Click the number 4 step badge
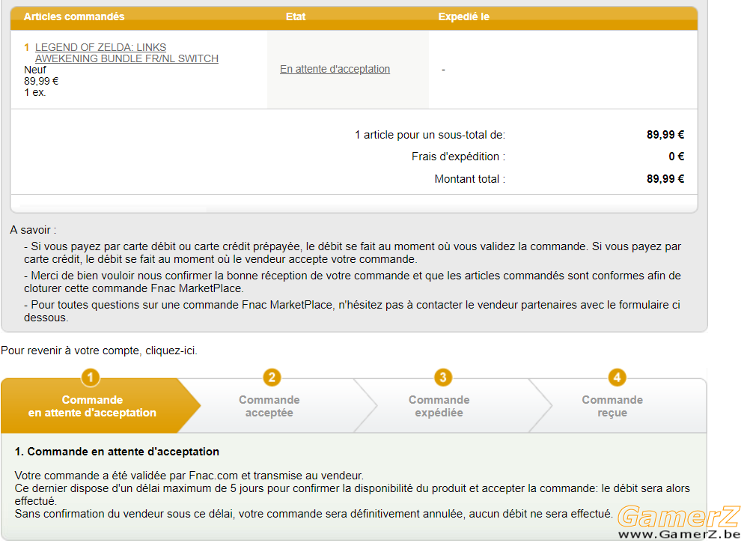Viewport: 756px width, 546px height. pos(617,377)
